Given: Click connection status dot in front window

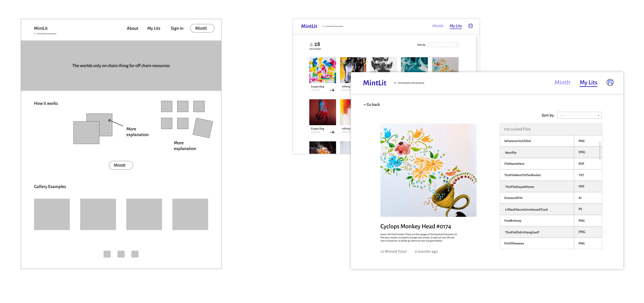Looking at the screenshot, I should [395, 83].
